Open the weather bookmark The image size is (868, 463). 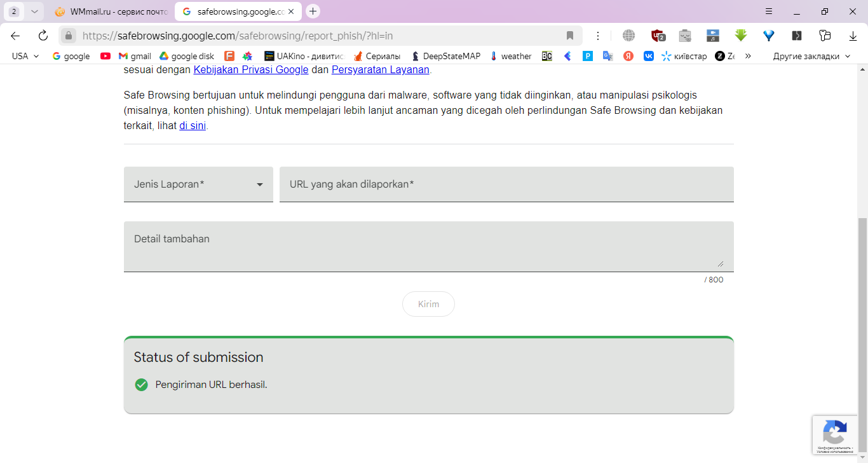pos(511,56)
